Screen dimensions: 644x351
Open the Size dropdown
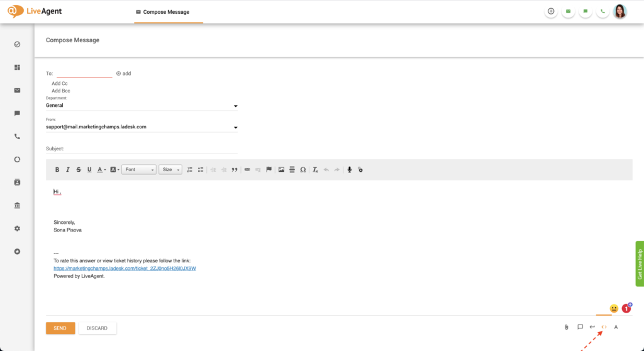click(170, 170)
